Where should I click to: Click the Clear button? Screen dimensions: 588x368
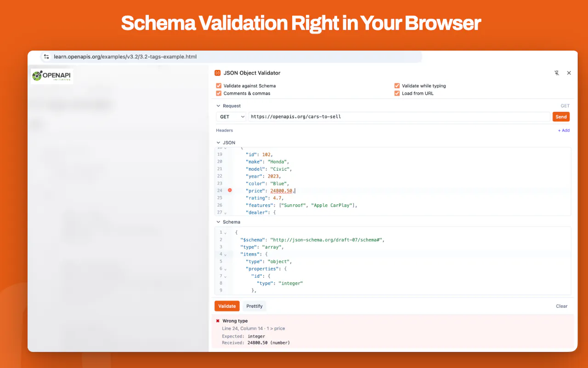(562, 306)
